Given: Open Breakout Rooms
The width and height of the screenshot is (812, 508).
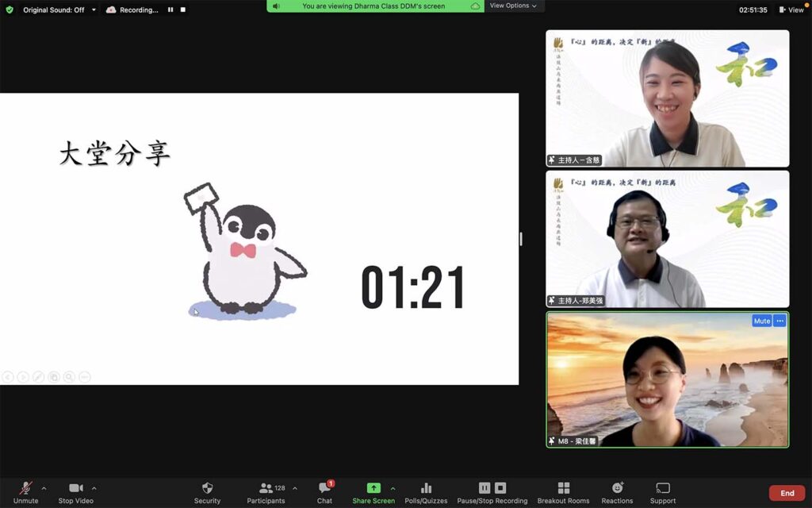Looking at the screenshot, I should pyautogui.click(x=563, y=492).
